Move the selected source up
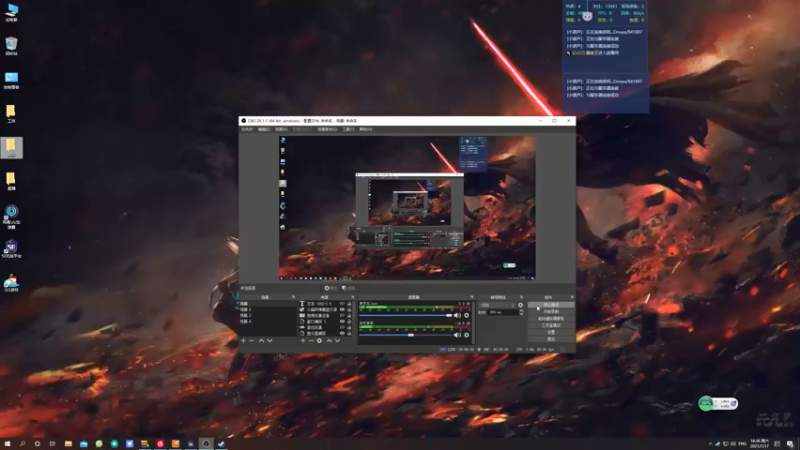800x450 pixels. coord(329,341)
